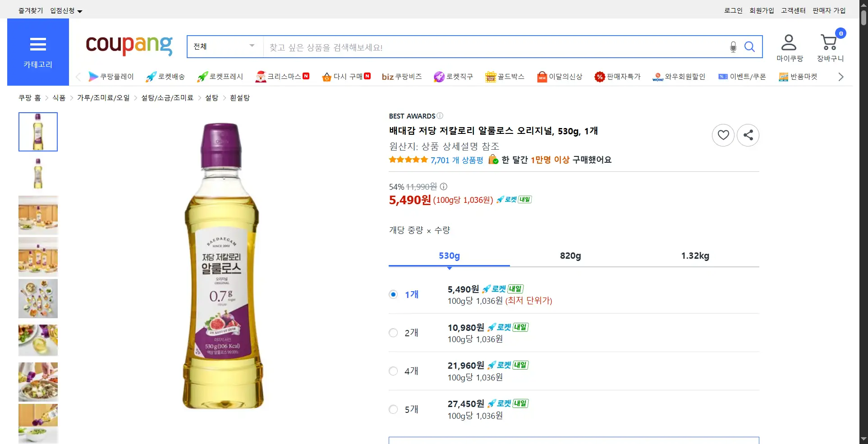Select the 4개 quantity radio button
868x444 pixels.
[393, 371]
